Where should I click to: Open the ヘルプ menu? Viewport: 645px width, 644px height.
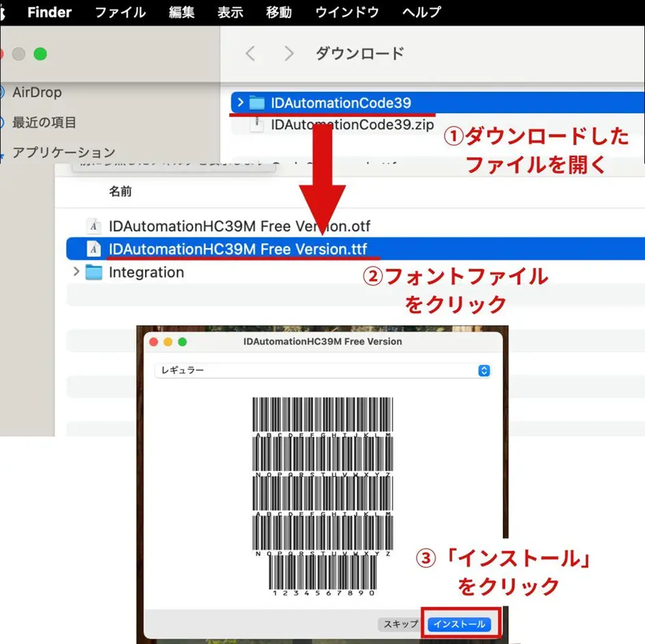tap(421, 12)
